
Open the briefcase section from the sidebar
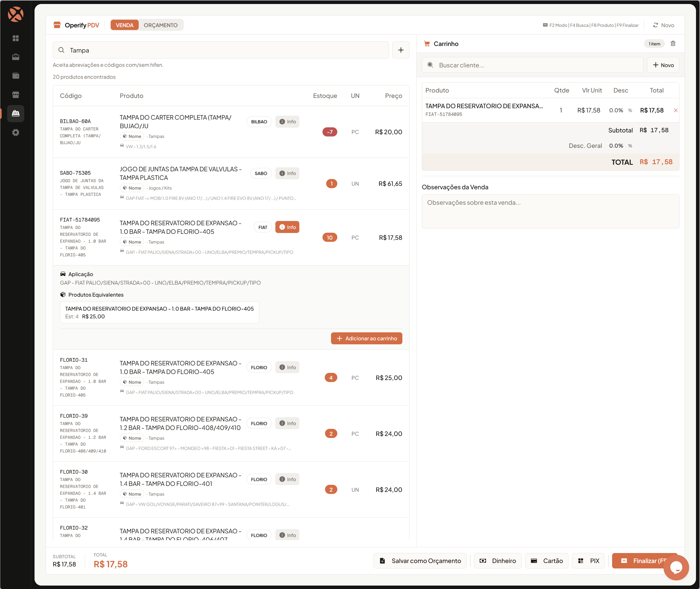pos(16,57)
